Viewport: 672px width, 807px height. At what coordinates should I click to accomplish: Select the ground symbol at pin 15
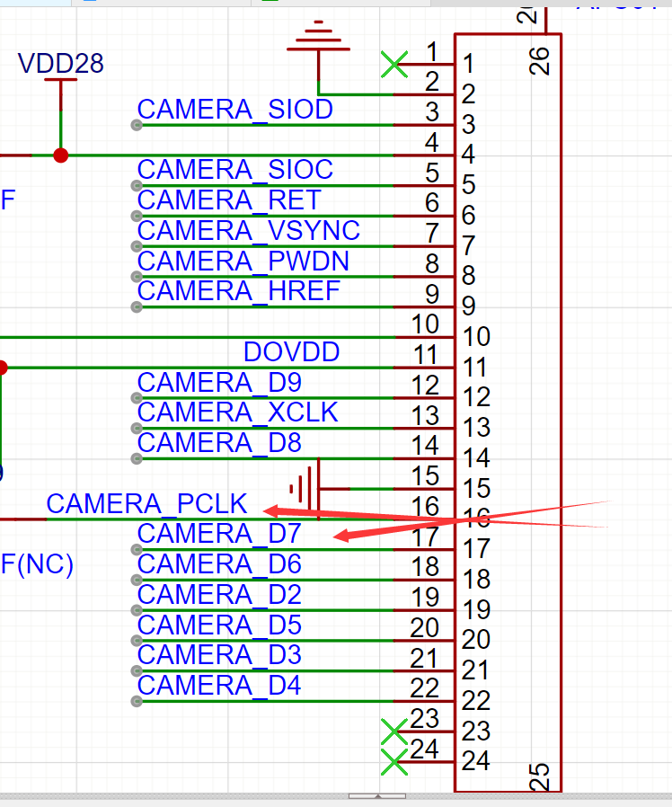pyautogui.click(x=304, y=489)
